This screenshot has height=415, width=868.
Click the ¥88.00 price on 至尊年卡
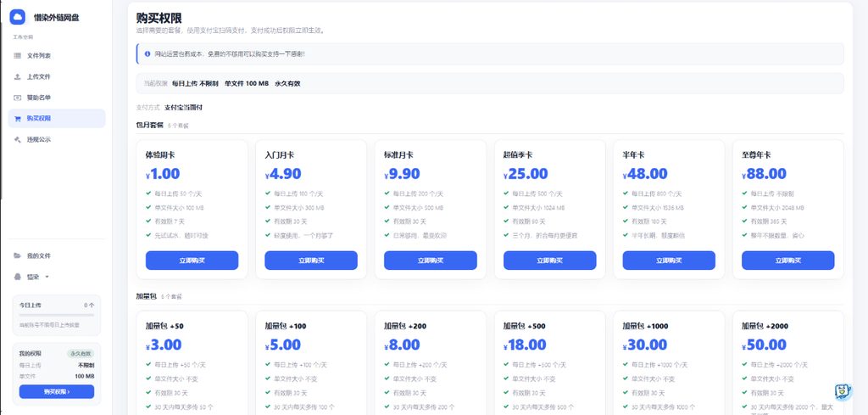coord(764,174)
